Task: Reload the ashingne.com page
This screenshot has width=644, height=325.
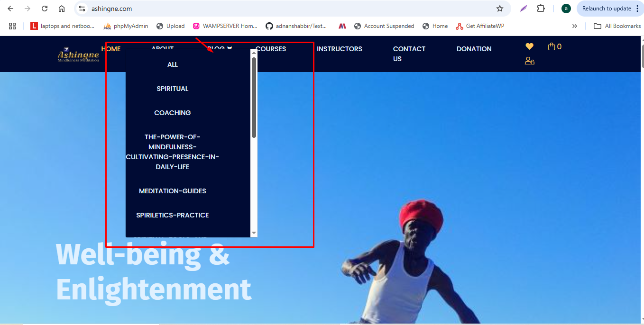Action: [x=45, y=9]
